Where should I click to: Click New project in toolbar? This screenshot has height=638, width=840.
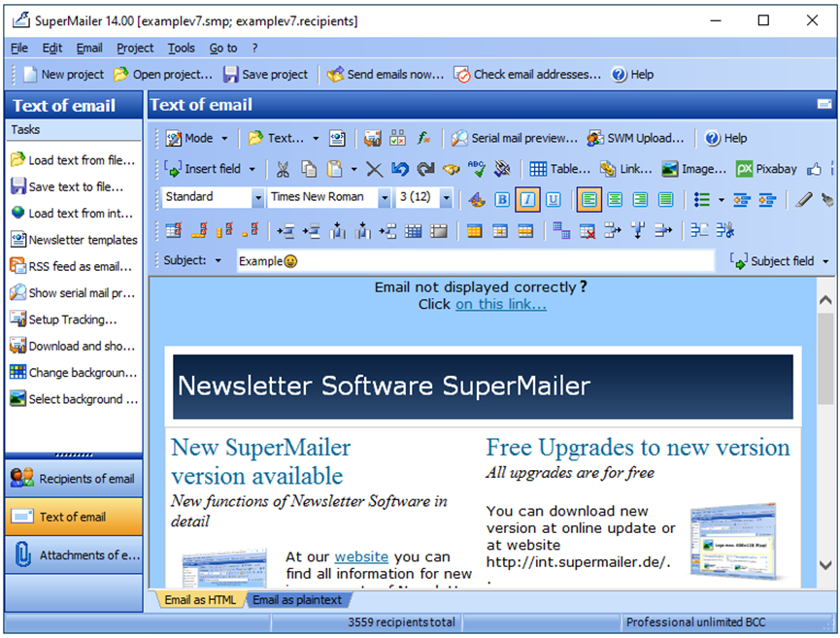coord(64,75)
